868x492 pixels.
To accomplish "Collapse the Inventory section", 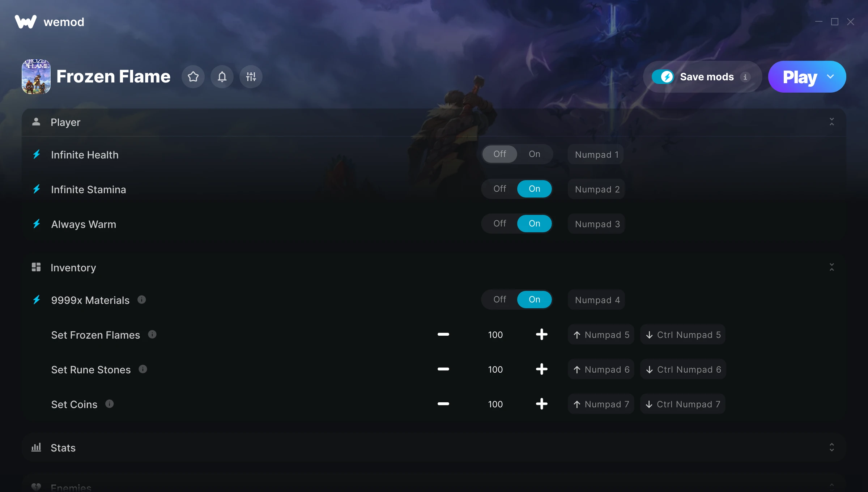I will (x=832, y=267).
